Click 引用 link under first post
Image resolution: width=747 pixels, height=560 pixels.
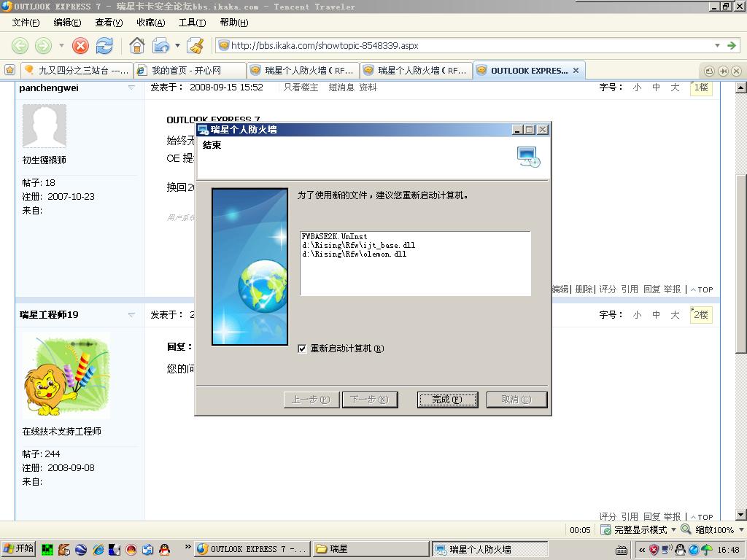[630, 289]
